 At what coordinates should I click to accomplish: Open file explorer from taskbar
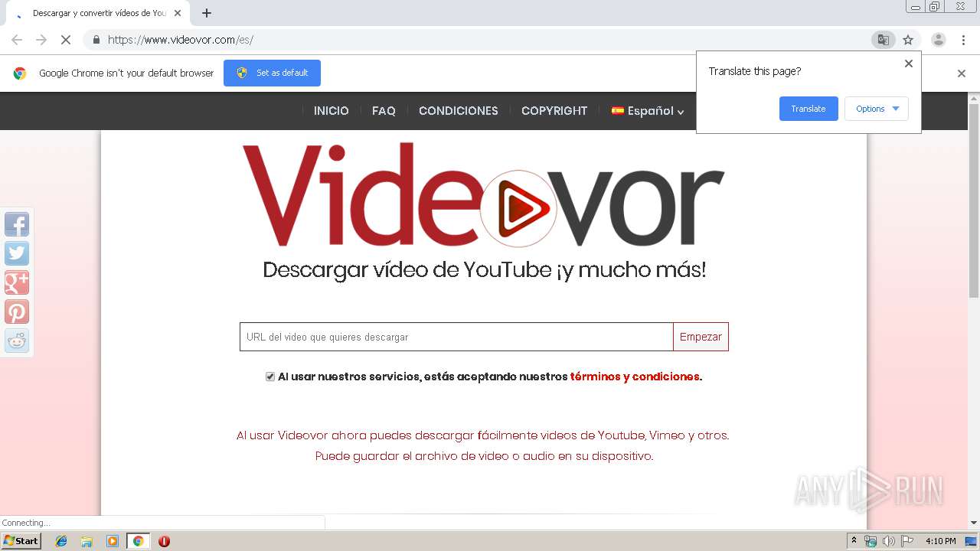coord(87,541)
